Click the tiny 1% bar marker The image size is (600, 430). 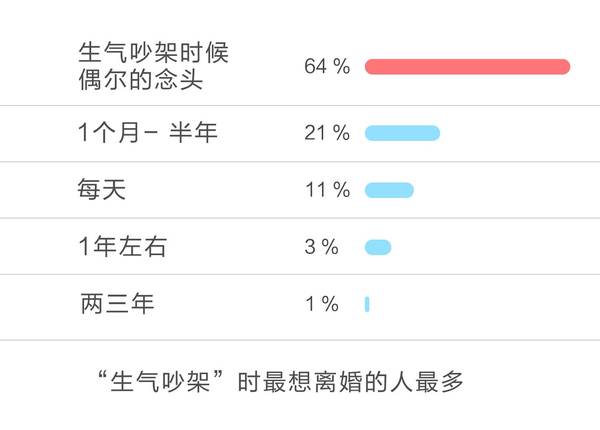click(x=367, y=304)
